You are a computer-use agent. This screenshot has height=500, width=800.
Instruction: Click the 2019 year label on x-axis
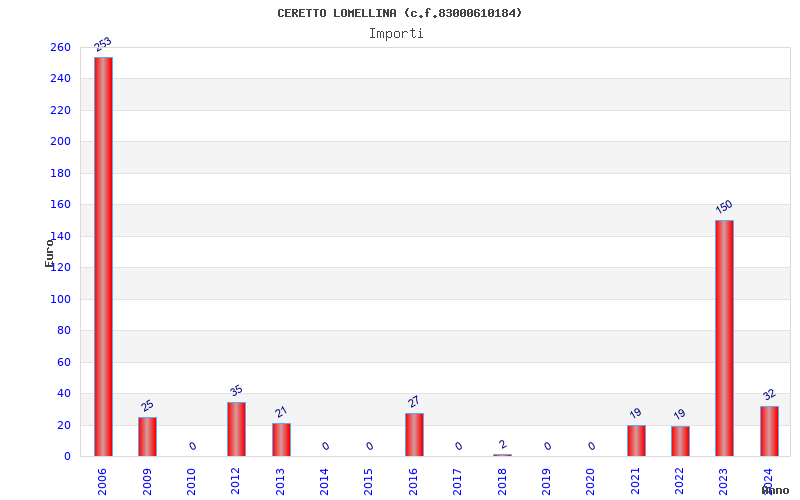pyautogui.click(x=546, y=482)
